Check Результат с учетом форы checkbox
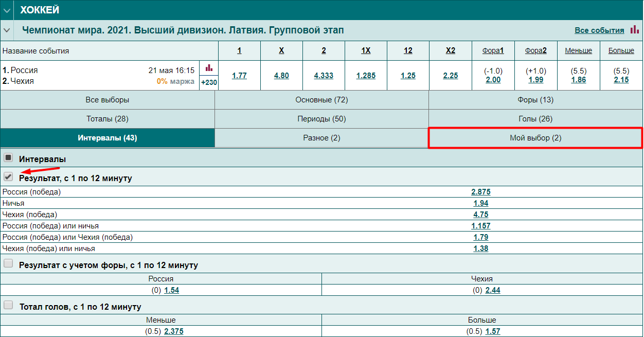 (x=8, y=263)
